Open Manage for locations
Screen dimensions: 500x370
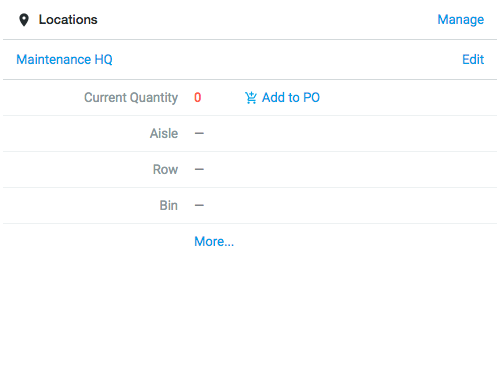click(460, 20)
